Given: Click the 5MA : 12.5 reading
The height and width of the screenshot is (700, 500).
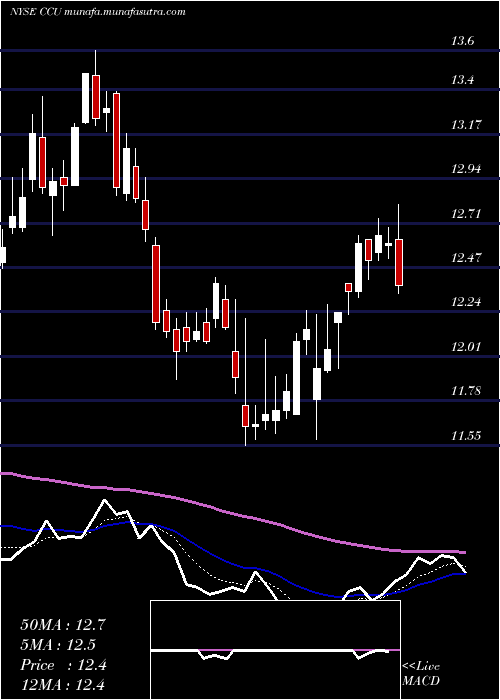Looking at the screenshot, I should click(x=58, y=645).
